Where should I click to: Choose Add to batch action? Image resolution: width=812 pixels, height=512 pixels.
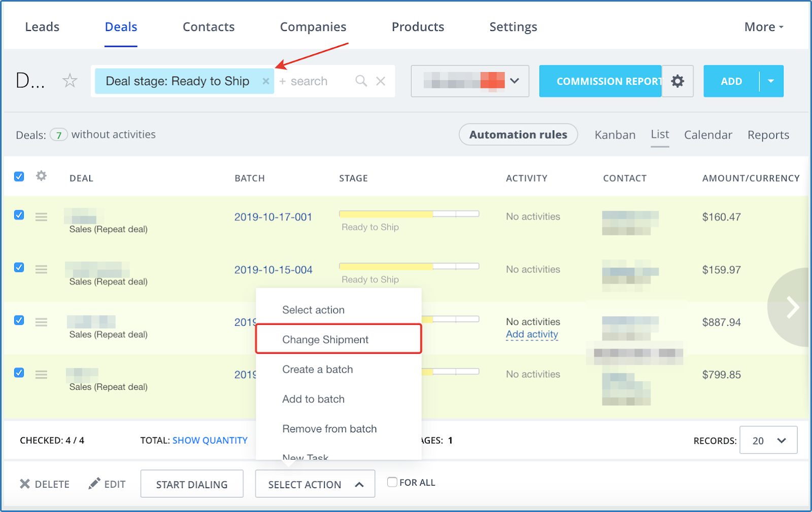339,399
